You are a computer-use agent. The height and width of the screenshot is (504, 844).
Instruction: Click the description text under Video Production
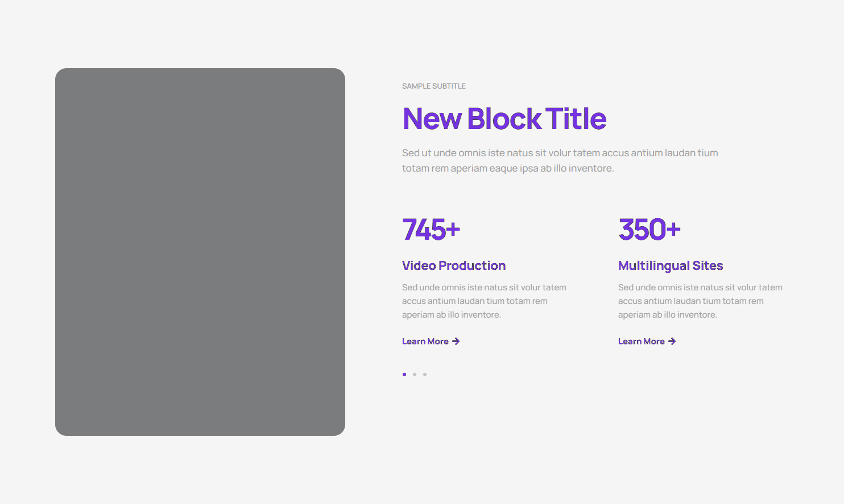pos(483,301)
